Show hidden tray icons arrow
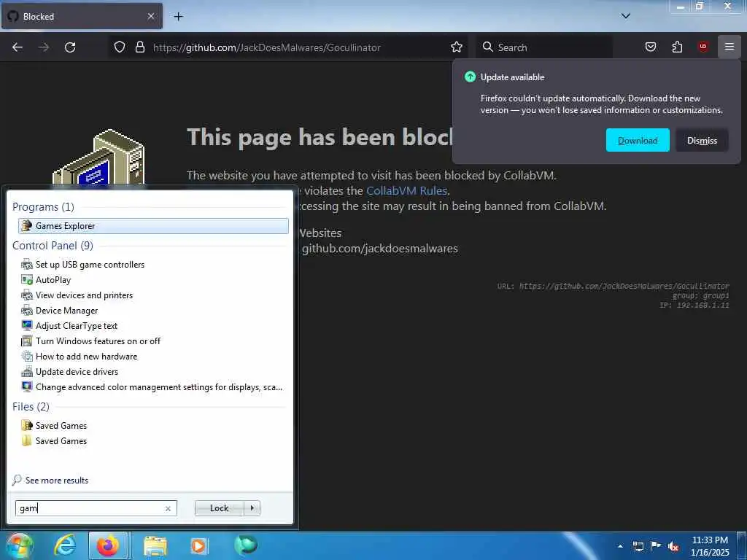 (620, 546)
